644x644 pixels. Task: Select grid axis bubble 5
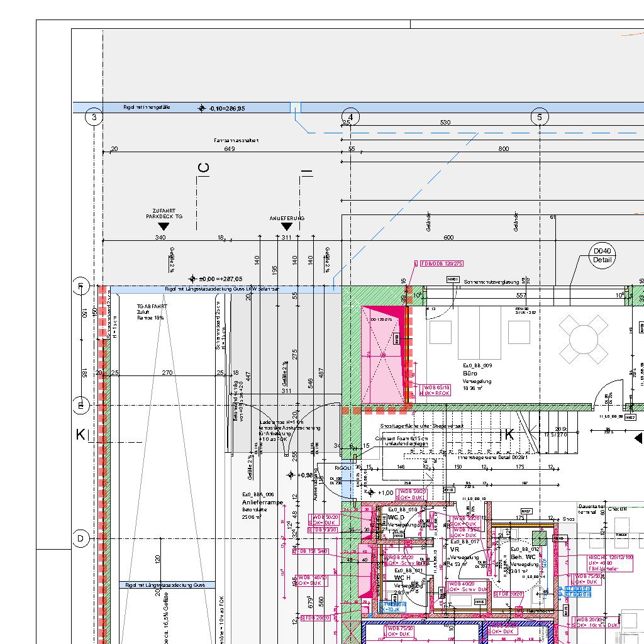(539, 117)
